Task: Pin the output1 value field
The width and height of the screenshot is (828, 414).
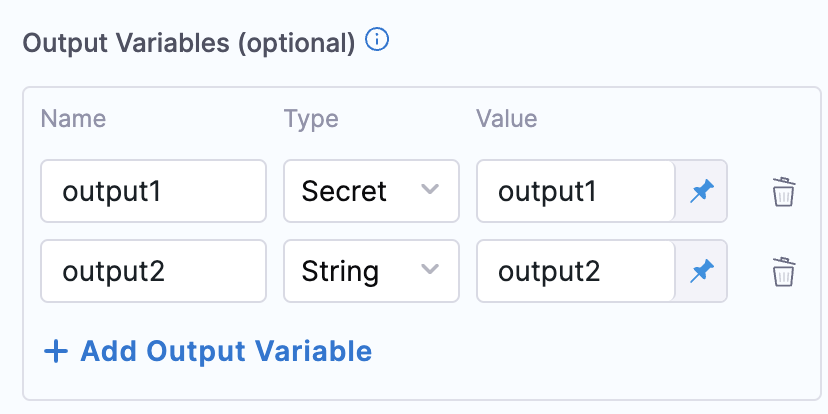Action: point(702,191)
